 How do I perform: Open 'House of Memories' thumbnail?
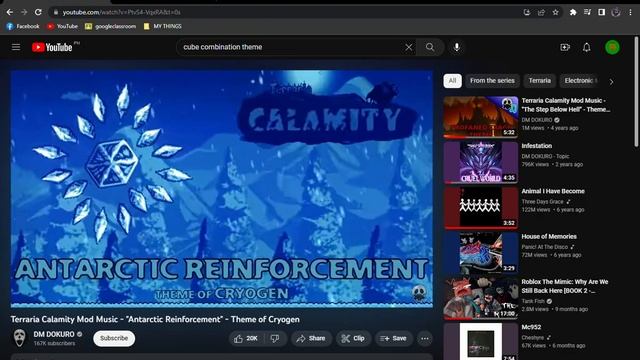[481, 253]
